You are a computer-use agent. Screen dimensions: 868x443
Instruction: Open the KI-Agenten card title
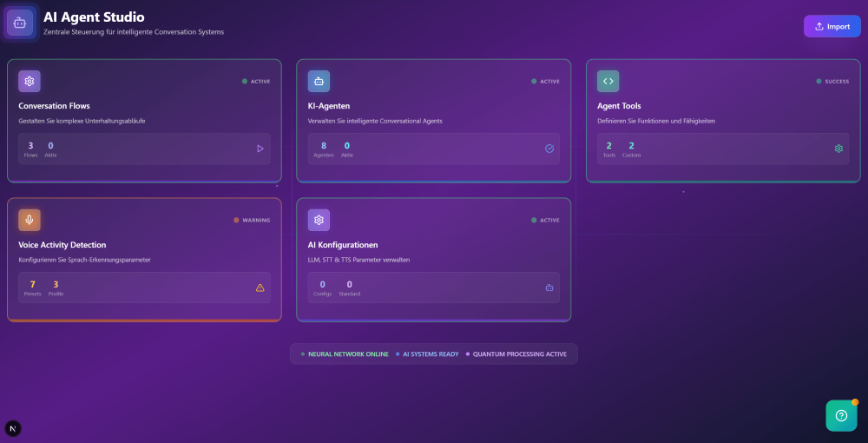coord(329,106)
